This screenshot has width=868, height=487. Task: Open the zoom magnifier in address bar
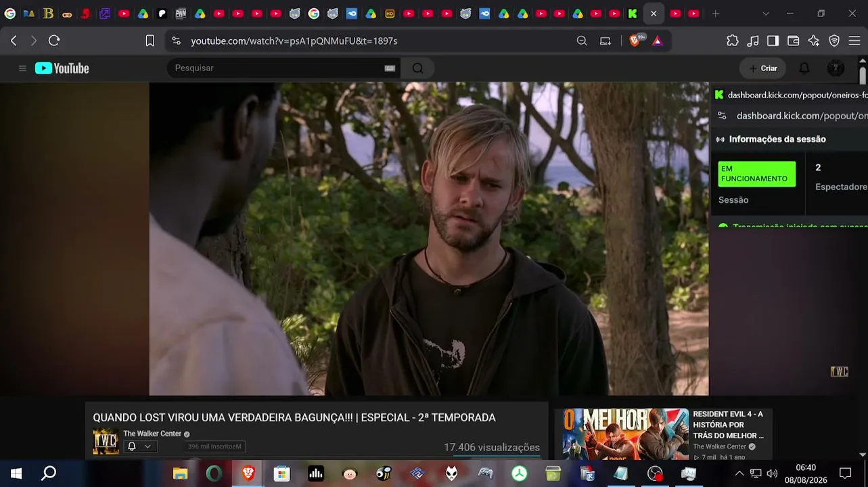click(x=582, y=41)
